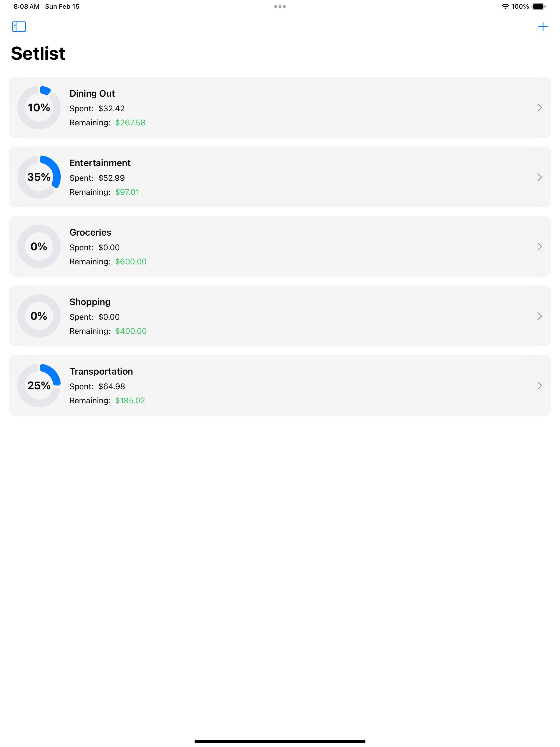Open Shopping via its right chevron
This screenshot has width=560, height=747.
[x=539, y=316]
